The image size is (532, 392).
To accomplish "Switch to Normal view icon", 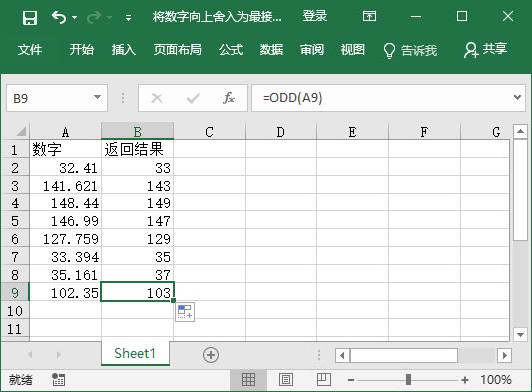I will tap(248, 379).
